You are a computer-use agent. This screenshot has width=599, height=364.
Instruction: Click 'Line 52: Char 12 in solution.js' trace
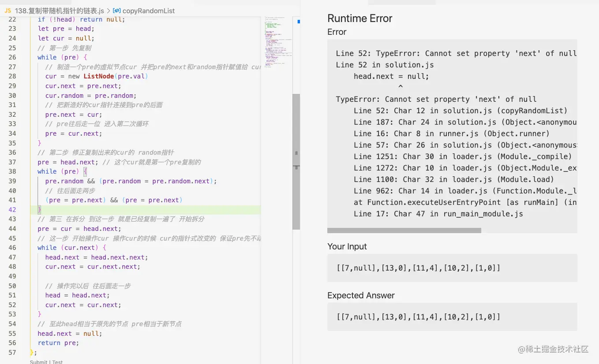click(x=460, y=111)
